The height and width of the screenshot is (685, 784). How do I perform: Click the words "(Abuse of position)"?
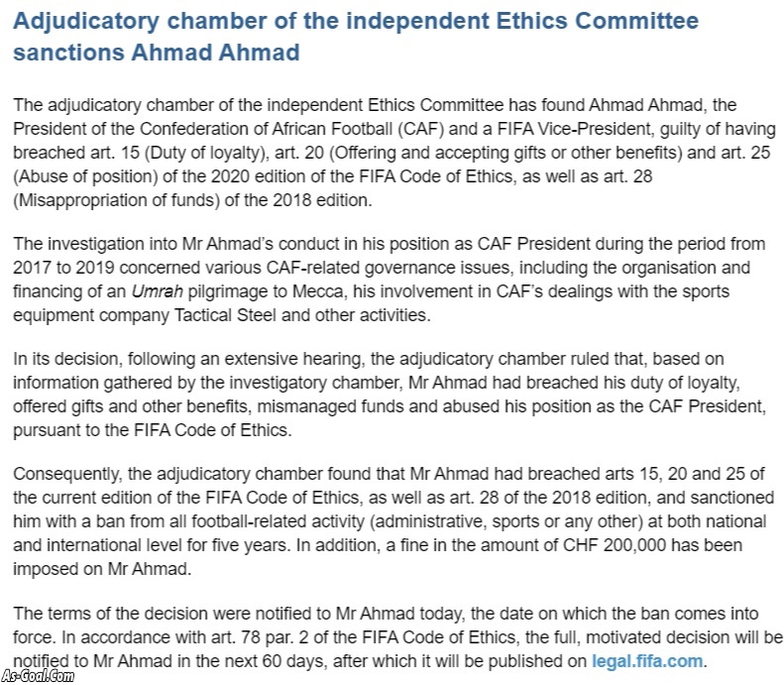pyautogui.click(x=85, y=176)
